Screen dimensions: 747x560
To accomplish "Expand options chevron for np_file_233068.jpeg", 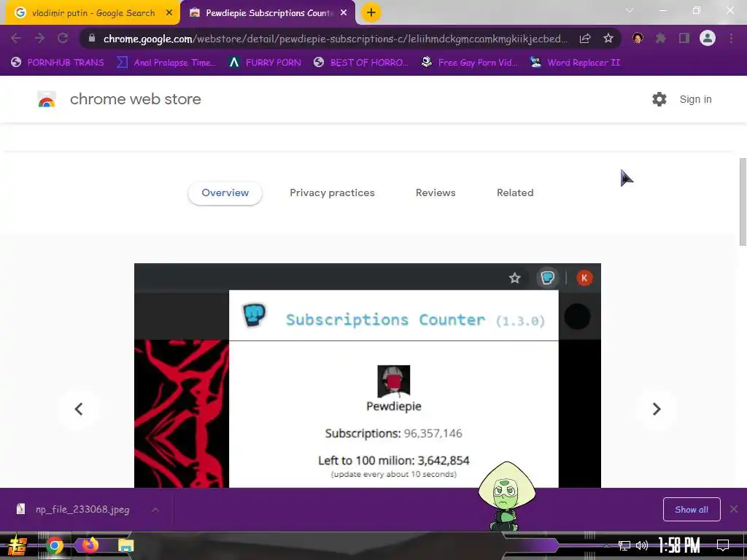I will click(155, 510).
